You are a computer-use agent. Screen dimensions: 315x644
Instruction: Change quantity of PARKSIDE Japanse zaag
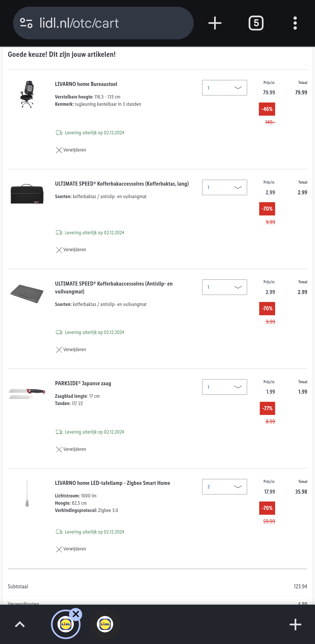[x=224, y=387]
